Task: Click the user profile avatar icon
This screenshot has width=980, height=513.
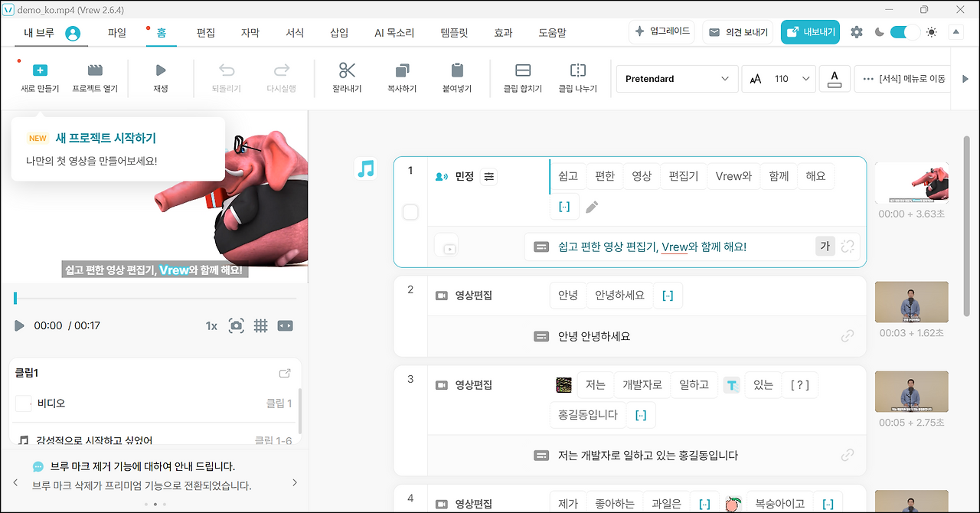Action: tap(73, 33)
